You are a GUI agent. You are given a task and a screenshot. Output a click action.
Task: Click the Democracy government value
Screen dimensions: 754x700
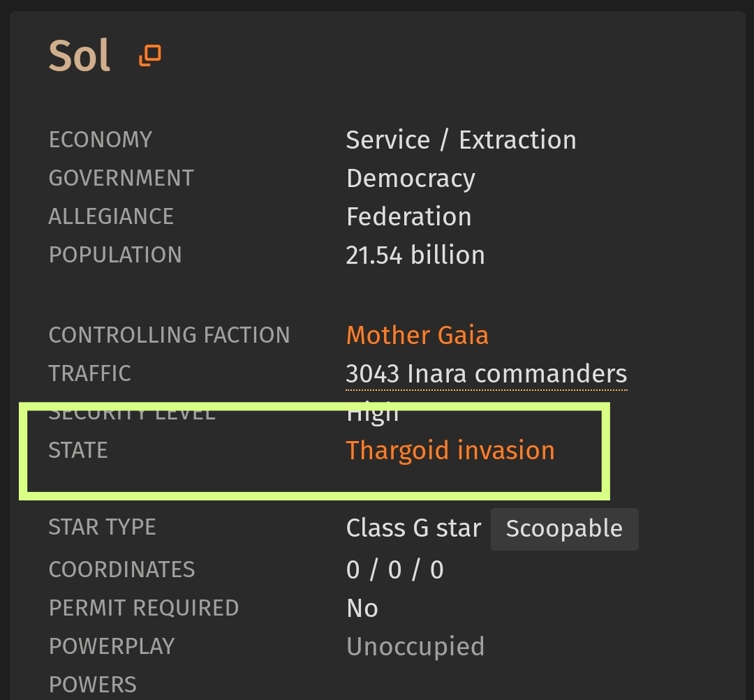coord(411,179)
